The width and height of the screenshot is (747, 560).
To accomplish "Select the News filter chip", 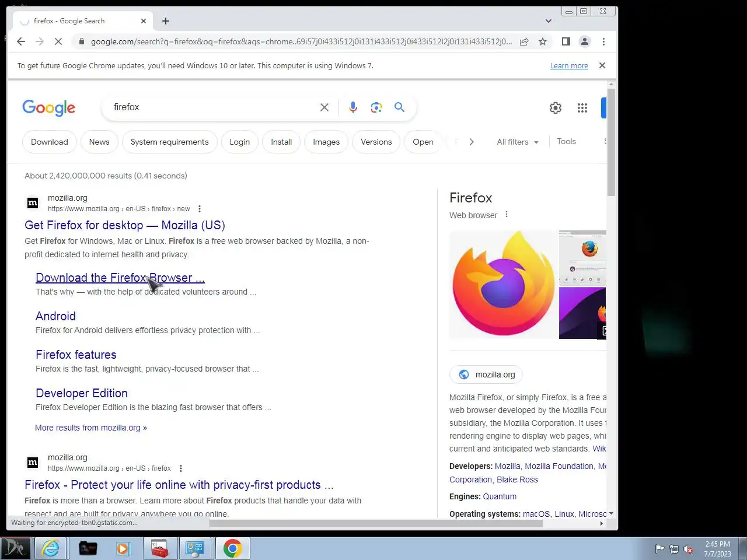I will pyautogui.click(x=99, y=142).
